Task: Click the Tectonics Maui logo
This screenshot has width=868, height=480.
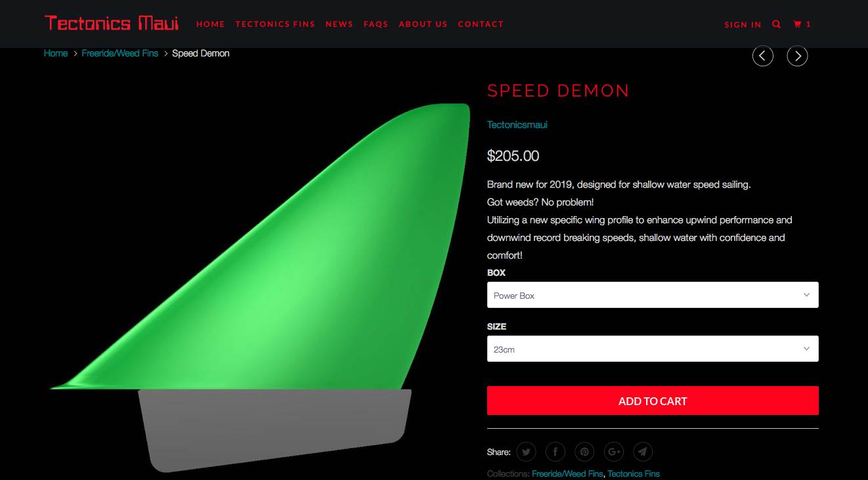Action: tap(112, 24)
